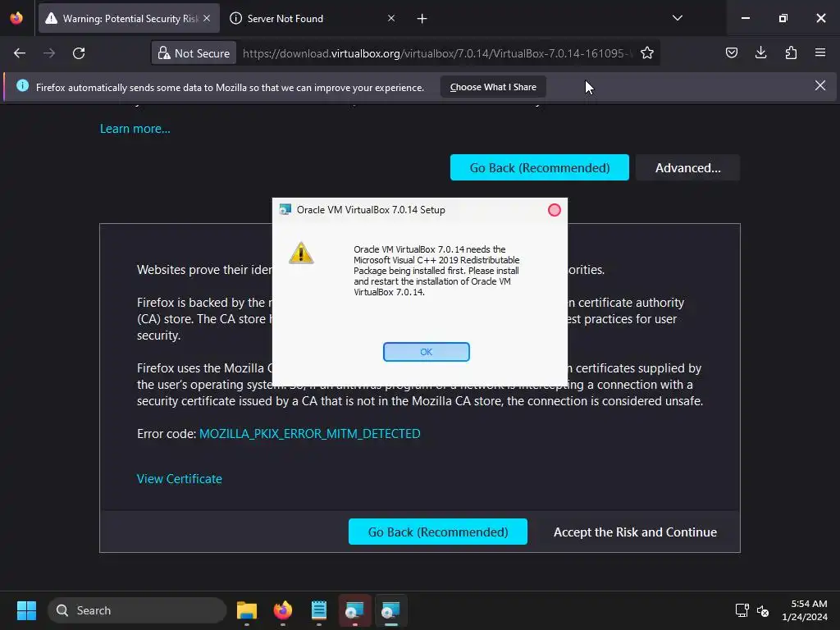Screen dimensions: 840x630
Task: Click Choose What I Share button
Action: click(493, 87)
